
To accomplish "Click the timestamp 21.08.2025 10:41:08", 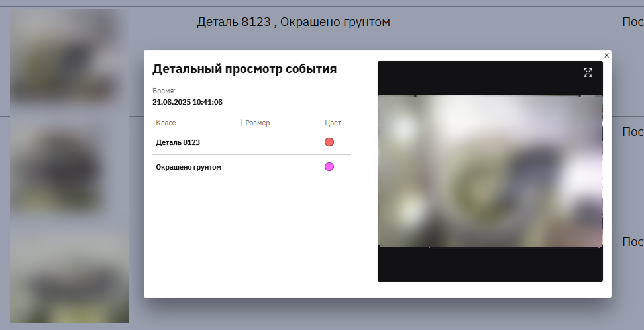I will click(188, 102).
